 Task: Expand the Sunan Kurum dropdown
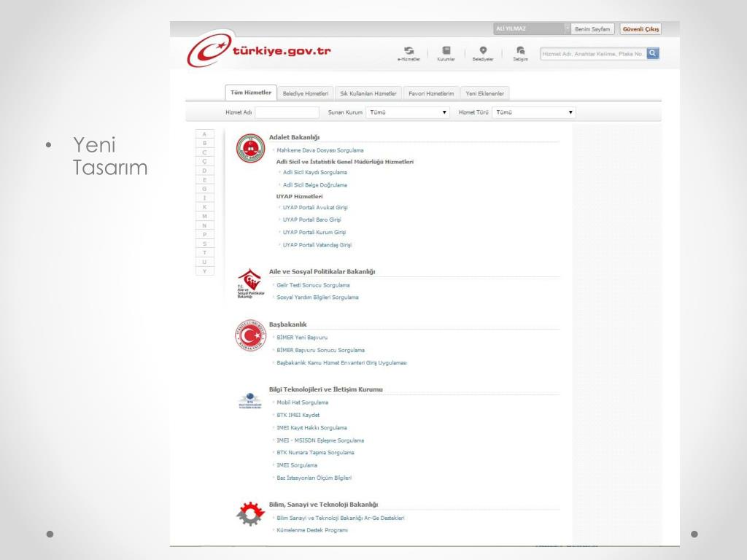(408, 112)
